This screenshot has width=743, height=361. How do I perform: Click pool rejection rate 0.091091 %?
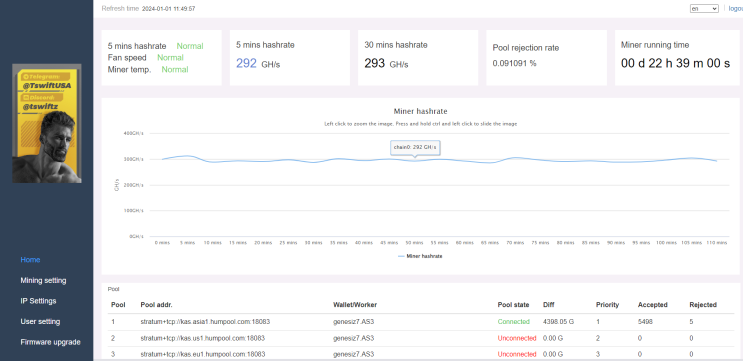click(x=515, y=63)
